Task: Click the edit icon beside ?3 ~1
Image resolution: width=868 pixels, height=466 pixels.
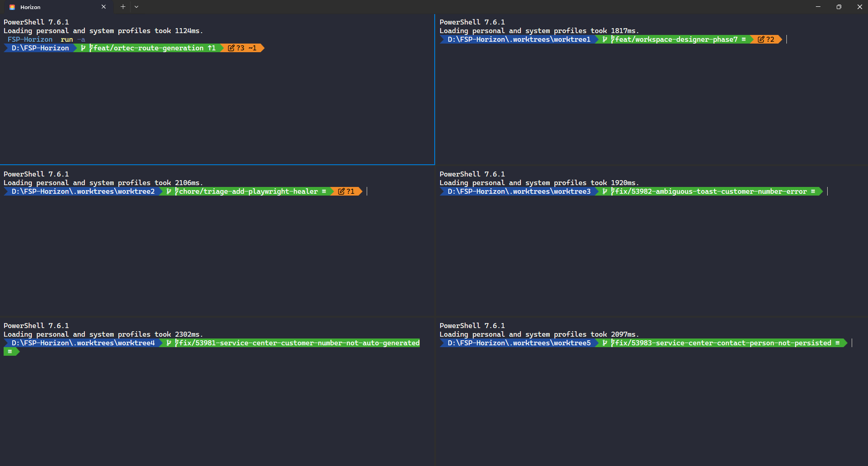Action: pos(231,48)
